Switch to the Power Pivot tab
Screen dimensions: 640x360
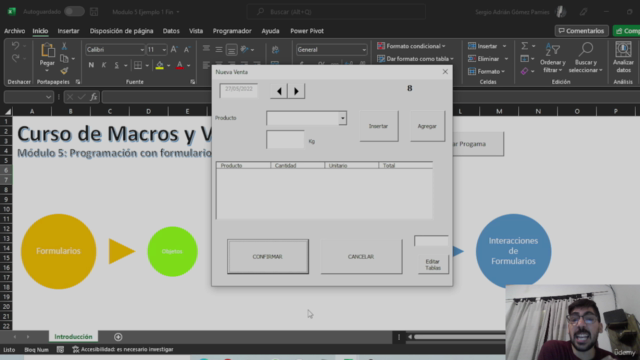307,31
